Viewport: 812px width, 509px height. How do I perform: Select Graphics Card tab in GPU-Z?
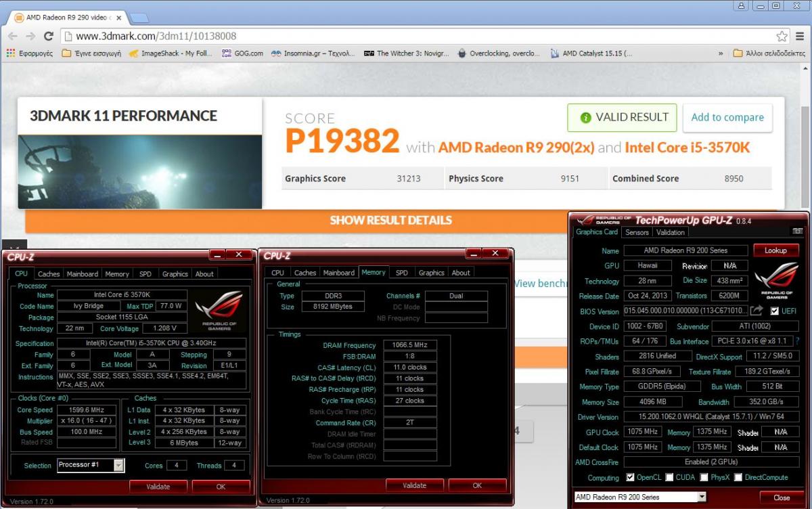(597, 232)
